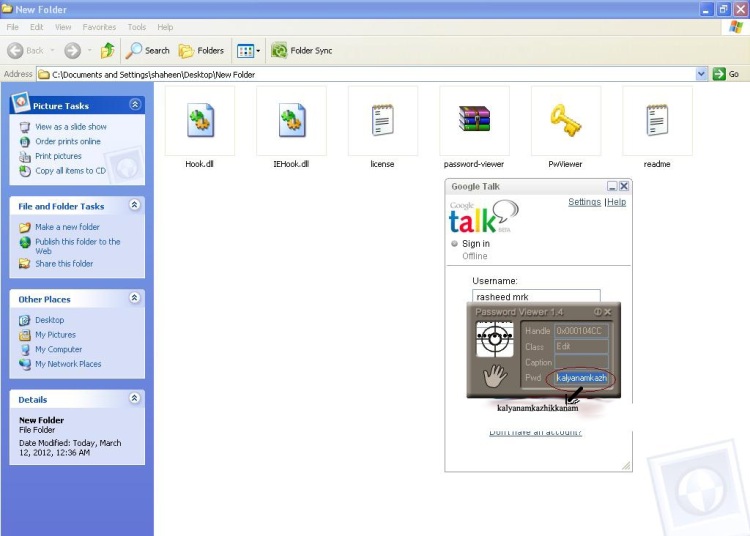Click the hand icon in Password Viewer
The height and width of the screenshot is (536, 750).
pyautogui.click(x=495, y=375)
